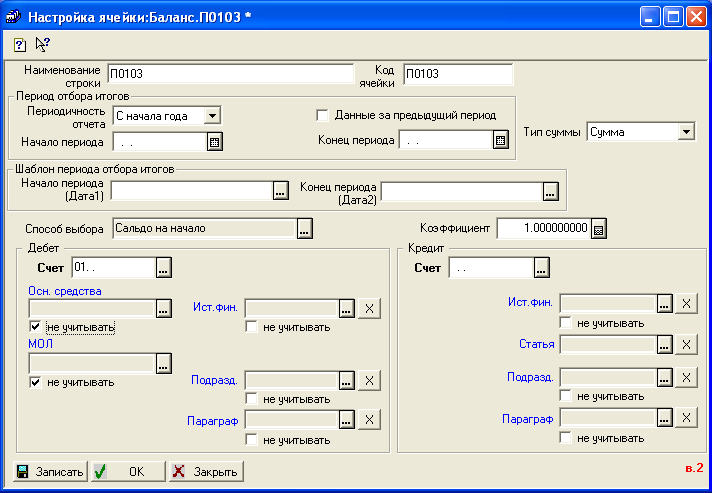Open calendar for Конец периода date
The image size is (712, 493).
[500, 140]
